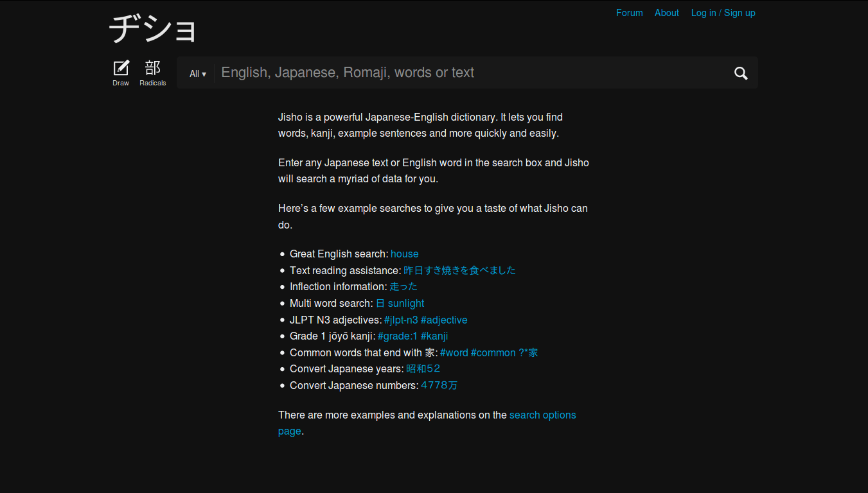Click the #jlpt-n3 #adjective example

[x=426, y=320]
